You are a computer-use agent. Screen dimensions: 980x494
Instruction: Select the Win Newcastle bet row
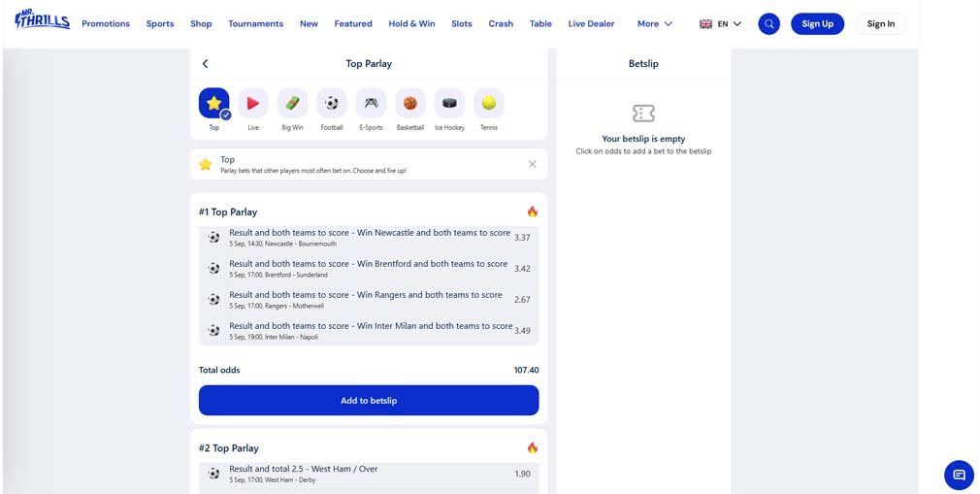pos(369,237)
